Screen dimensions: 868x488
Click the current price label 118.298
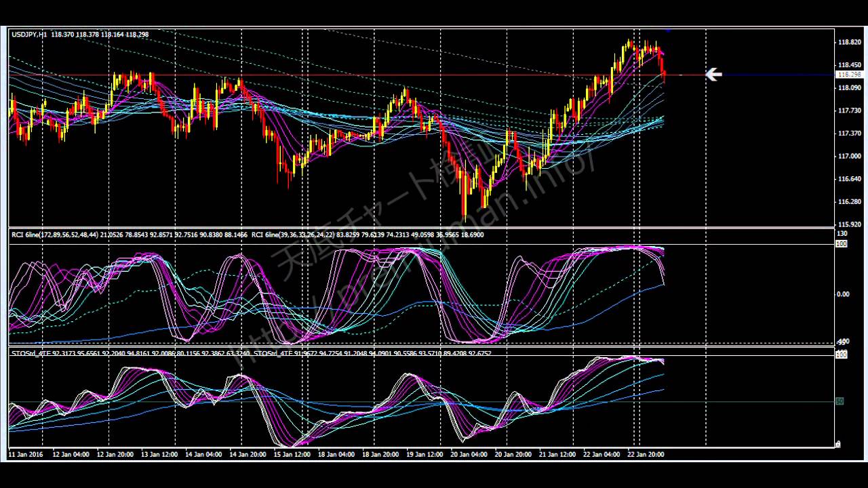pyautogui.click(x=850, y=75)
